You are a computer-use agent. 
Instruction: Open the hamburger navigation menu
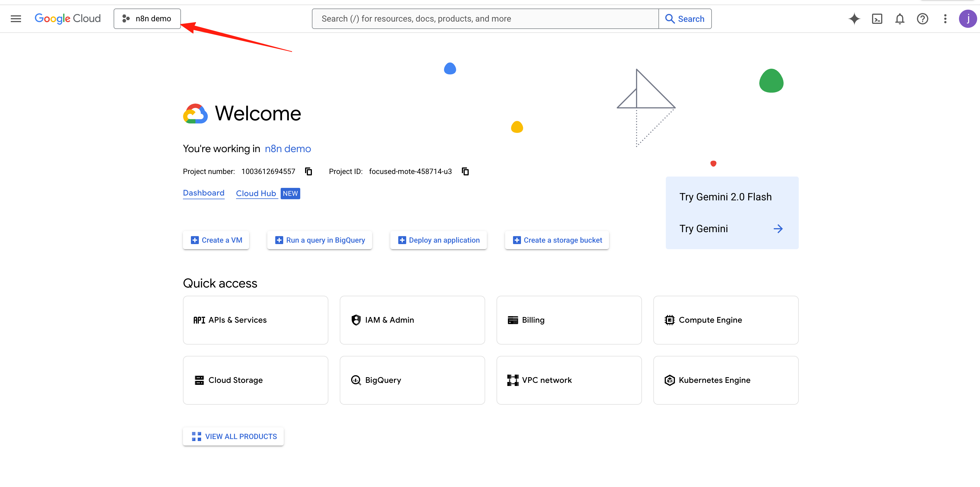pos(16,19)
